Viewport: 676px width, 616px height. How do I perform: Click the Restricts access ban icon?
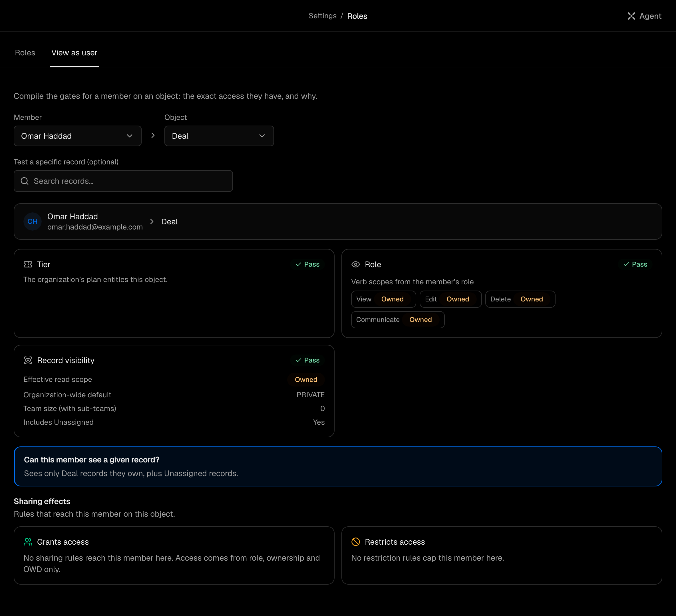355,541
